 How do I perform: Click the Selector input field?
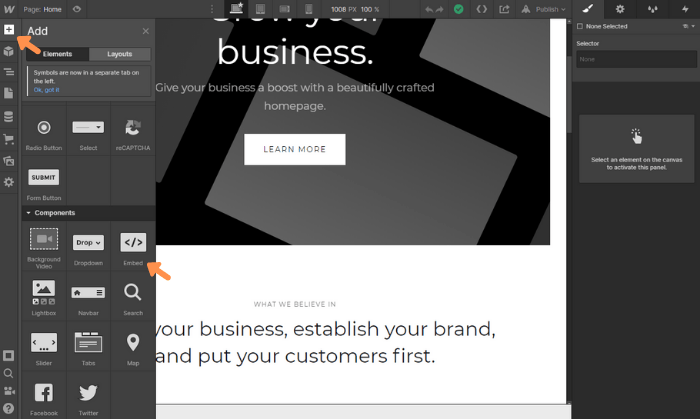click(636, 59)
